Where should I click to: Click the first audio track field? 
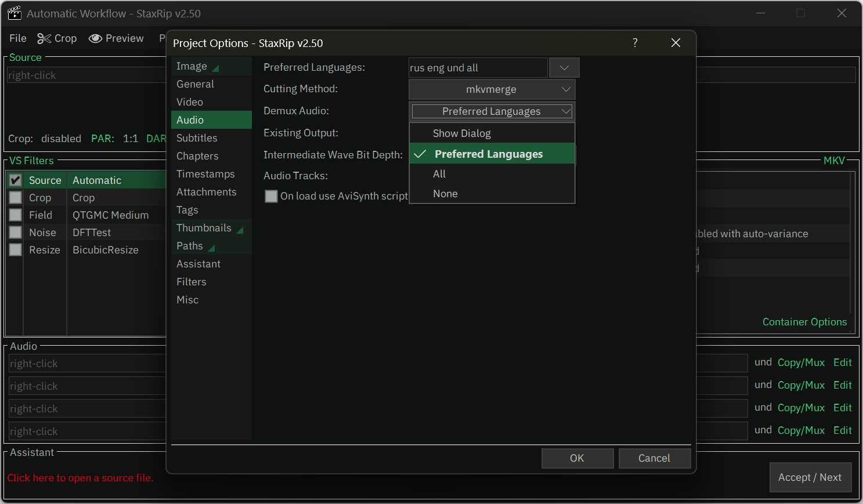88,364
